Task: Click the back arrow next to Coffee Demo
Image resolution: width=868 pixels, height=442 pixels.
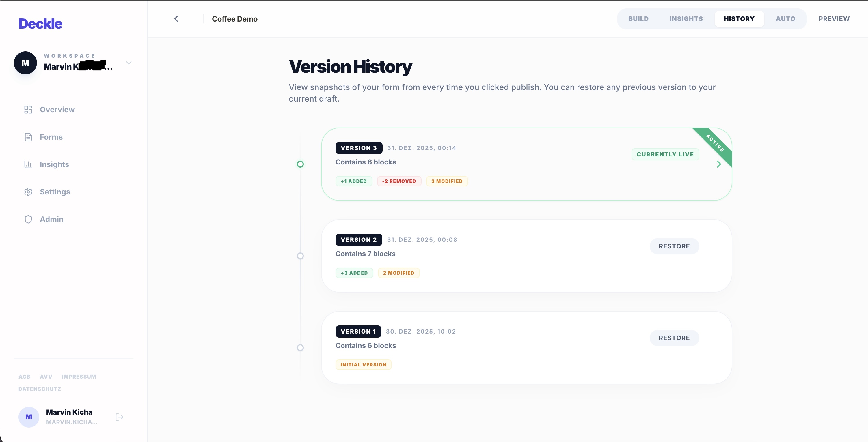Action: (x=176, y=18)
